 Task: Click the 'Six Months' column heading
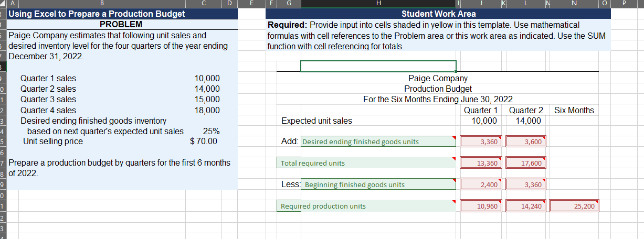point(574,110)
